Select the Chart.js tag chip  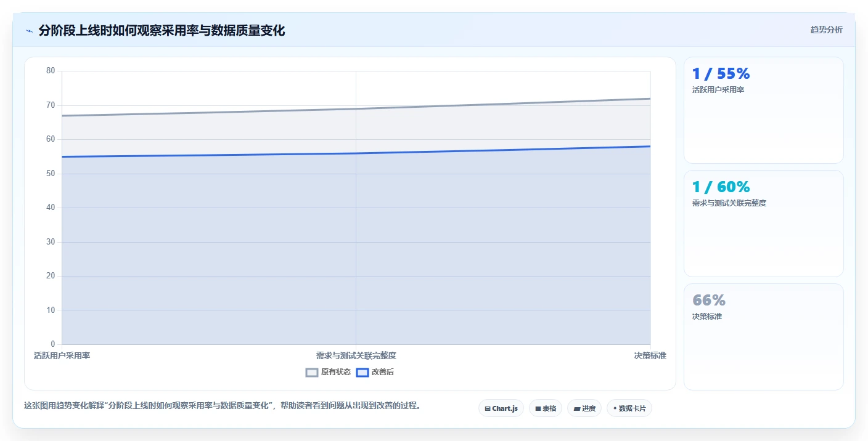(x=501, y=408)
